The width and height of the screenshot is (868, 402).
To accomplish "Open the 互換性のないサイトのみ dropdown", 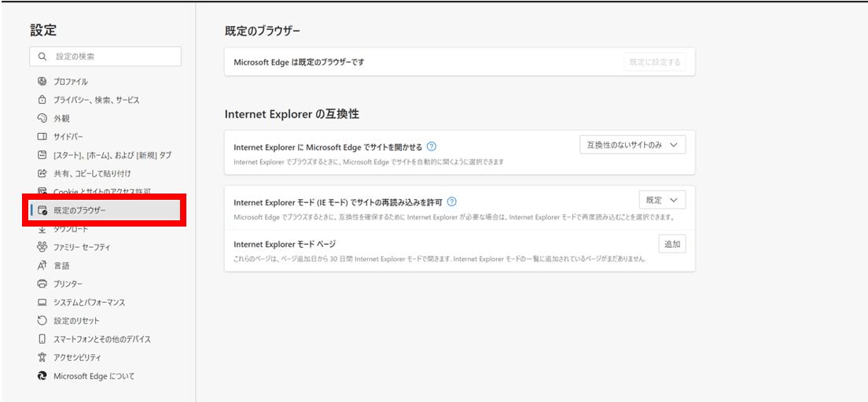I will coord(633,145).
